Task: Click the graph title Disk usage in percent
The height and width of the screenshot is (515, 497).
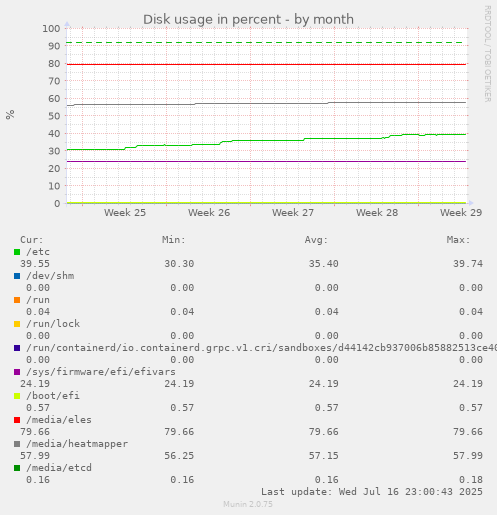Action: pos(248,20)
